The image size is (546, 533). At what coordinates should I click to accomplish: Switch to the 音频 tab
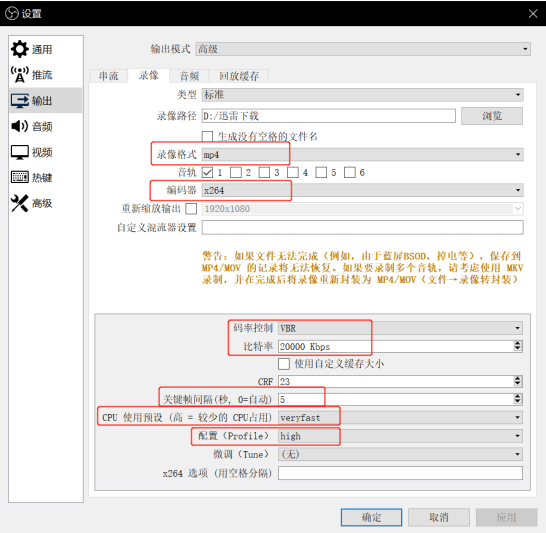pos(189,76)
